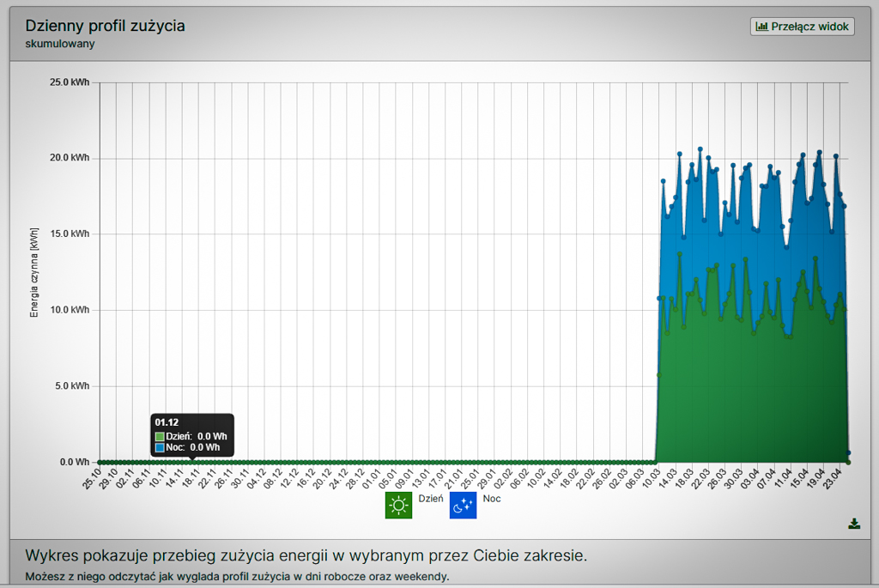Select the tooltip value Noc: 0.0 Wh

pos(193,447)
